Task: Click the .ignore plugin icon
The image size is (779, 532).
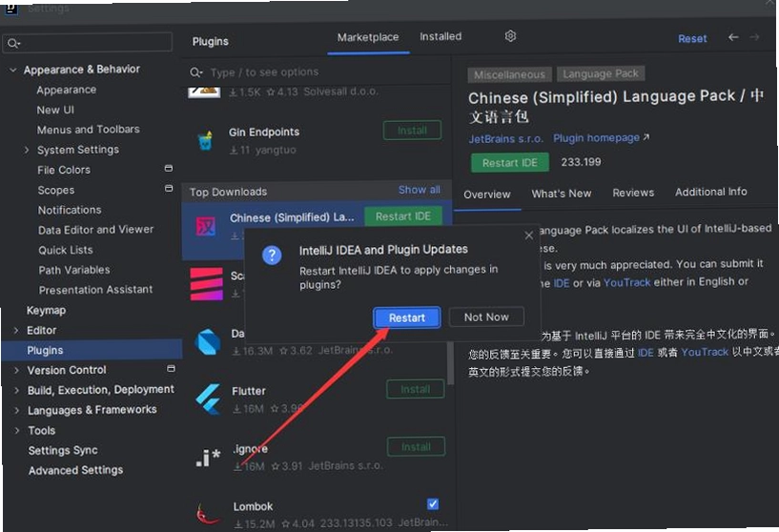Action: click(x=208, y=458)
